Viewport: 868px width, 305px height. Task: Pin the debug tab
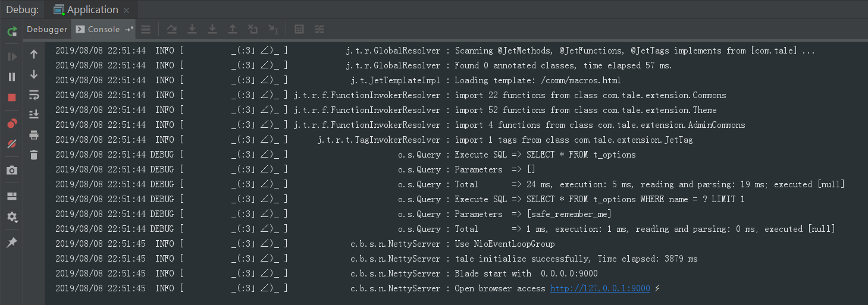(12, 243)
